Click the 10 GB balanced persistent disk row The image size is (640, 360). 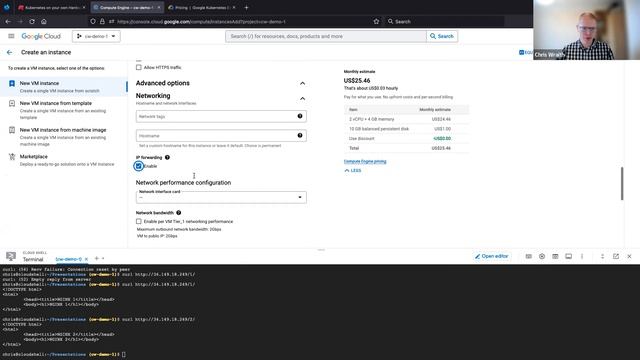(x=407, y=129)
